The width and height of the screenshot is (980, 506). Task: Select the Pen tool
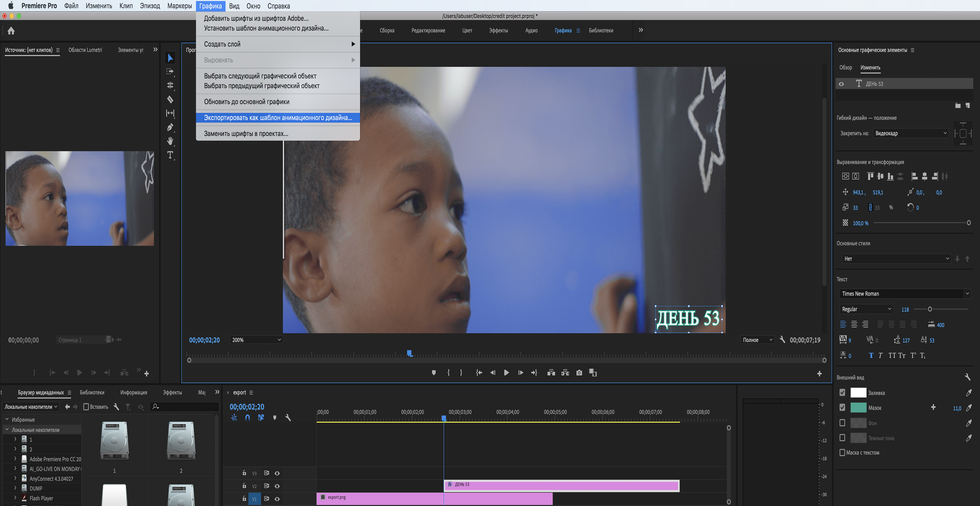[170, 127]
